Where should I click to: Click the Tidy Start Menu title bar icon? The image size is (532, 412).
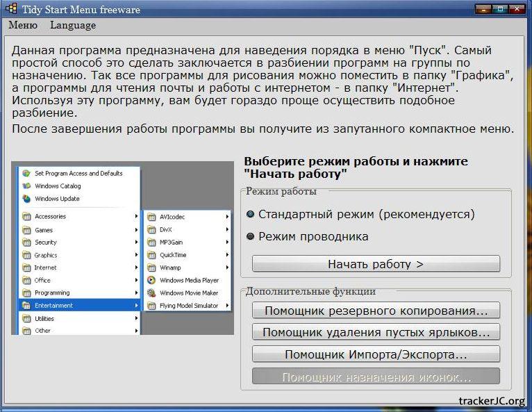coord(11,9)
